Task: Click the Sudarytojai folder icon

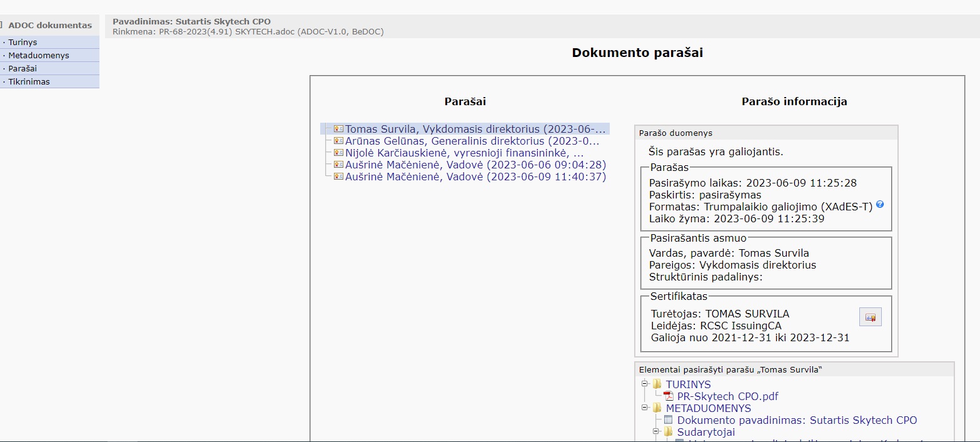Action: coord(668,432)
